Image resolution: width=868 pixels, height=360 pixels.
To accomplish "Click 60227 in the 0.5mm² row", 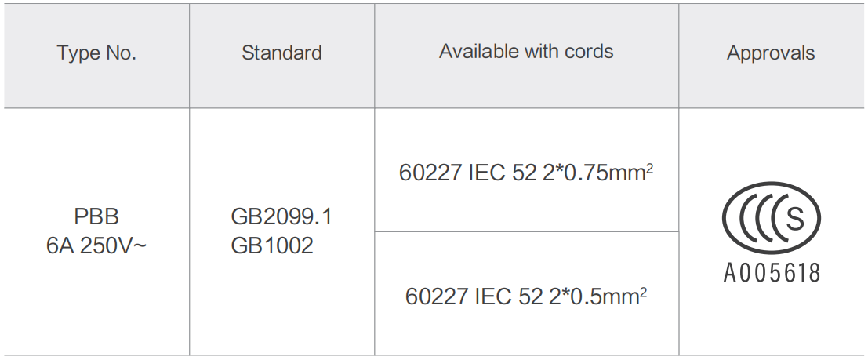I will pyautogui.click(x=436, y=296).
